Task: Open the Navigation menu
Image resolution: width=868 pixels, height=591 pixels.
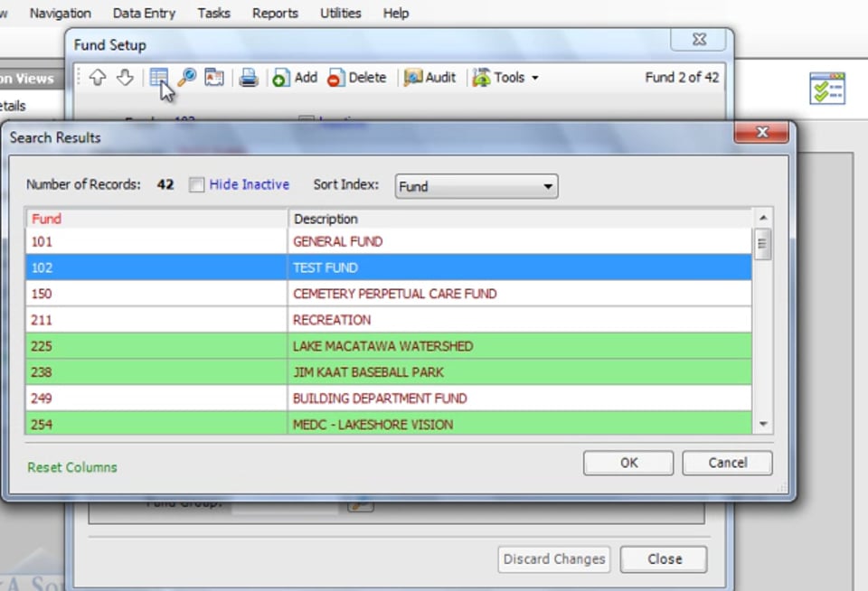Action: 61,13
